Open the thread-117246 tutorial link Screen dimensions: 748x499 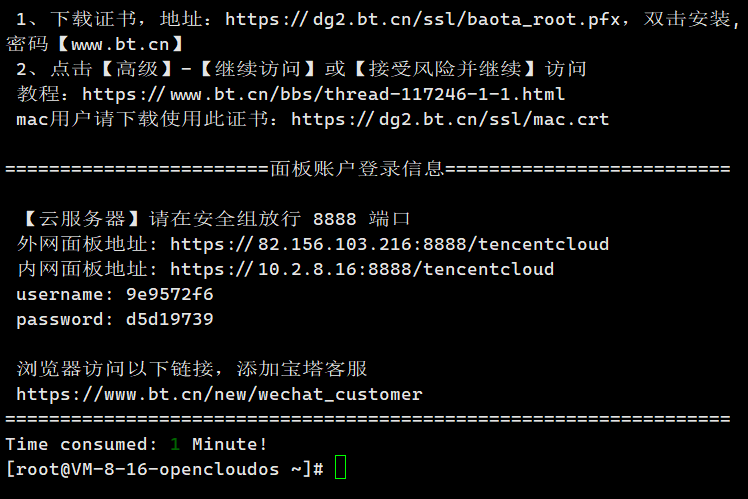click(x=323, y=94)
